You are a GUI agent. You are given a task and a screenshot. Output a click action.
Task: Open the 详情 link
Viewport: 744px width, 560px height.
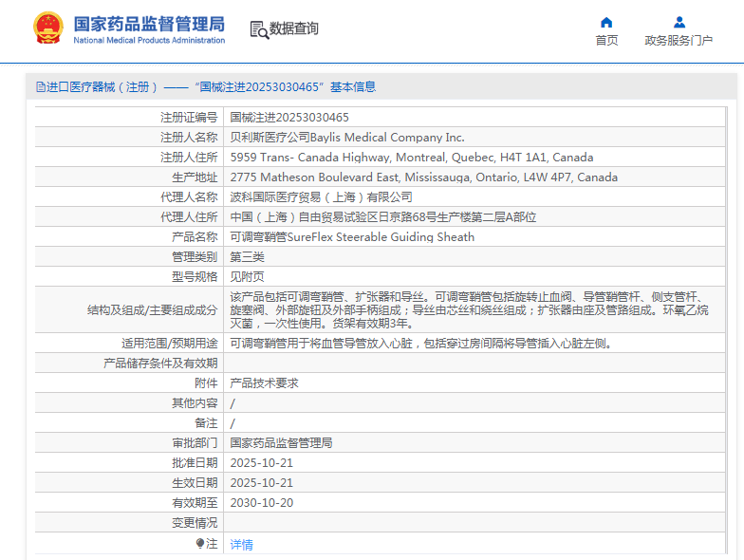coord(241,545)
